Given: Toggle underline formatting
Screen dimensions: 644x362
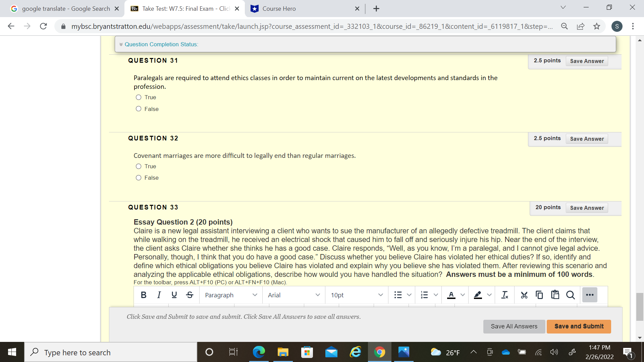Looking at the screenshot, I should pyautogui.click(x=174, y=295).
